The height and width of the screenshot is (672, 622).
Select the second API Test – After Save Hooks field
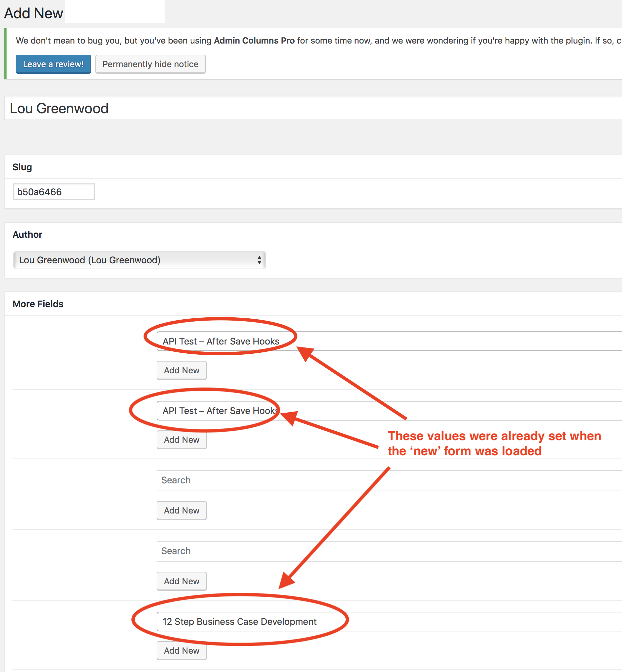click(218, 411)
